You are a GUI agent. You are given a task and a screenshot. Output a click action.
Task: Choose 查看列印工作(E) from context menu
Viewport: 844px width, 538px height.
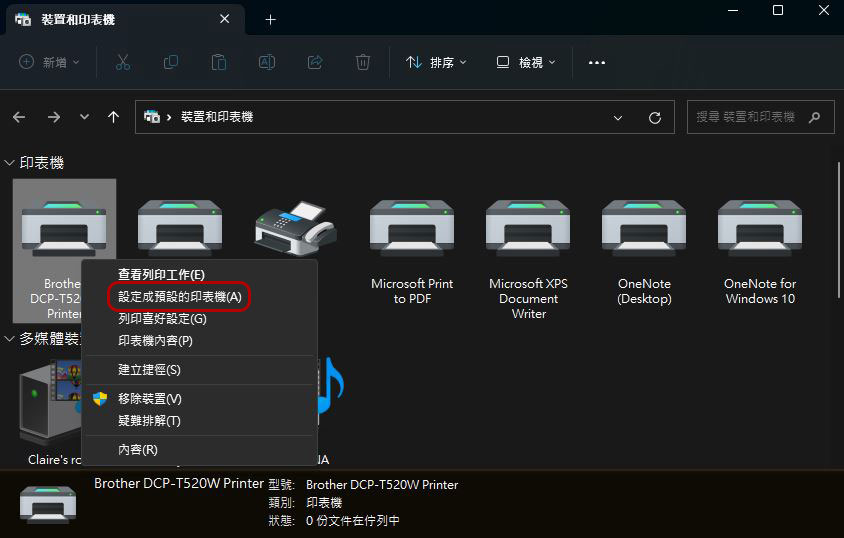click(199, 275)
